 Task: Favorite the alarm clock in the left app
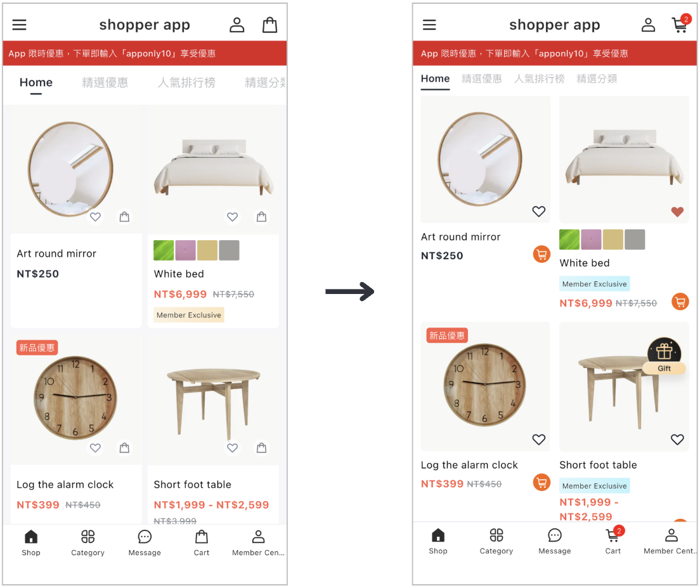[95, 447]
